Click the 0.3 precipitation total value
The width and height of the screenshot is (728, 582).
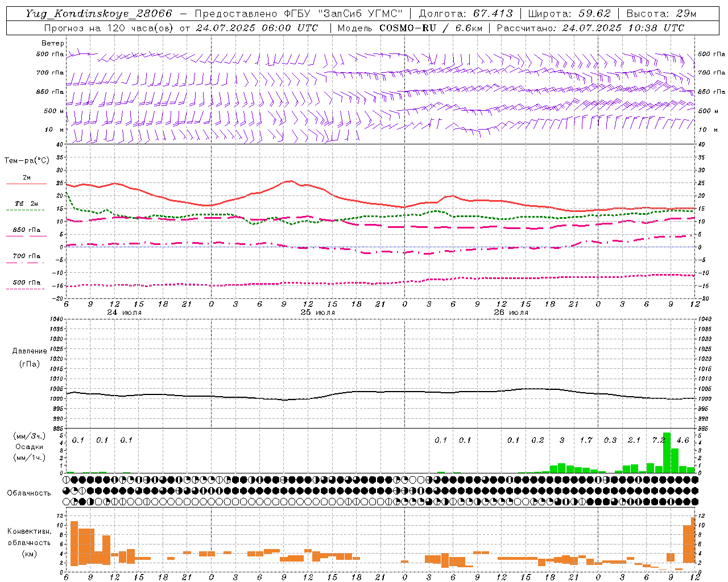click(x=610, y=440)
